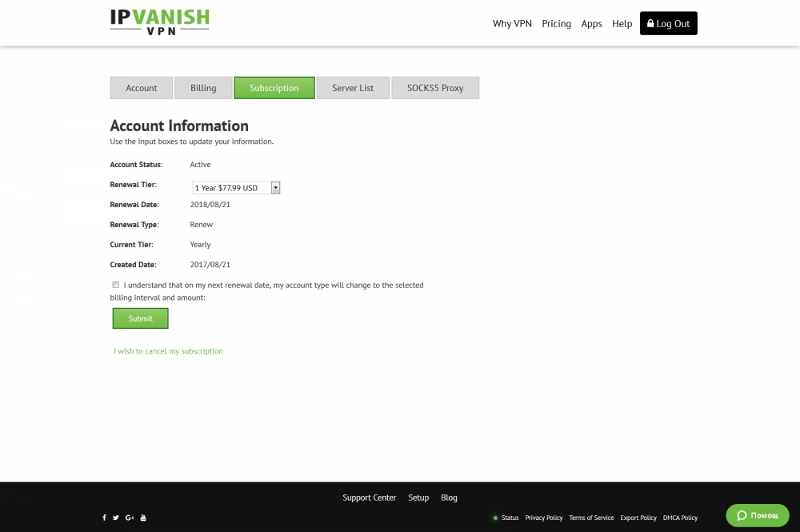
Task: Switch to the Account tab
Action: (142, 88)
